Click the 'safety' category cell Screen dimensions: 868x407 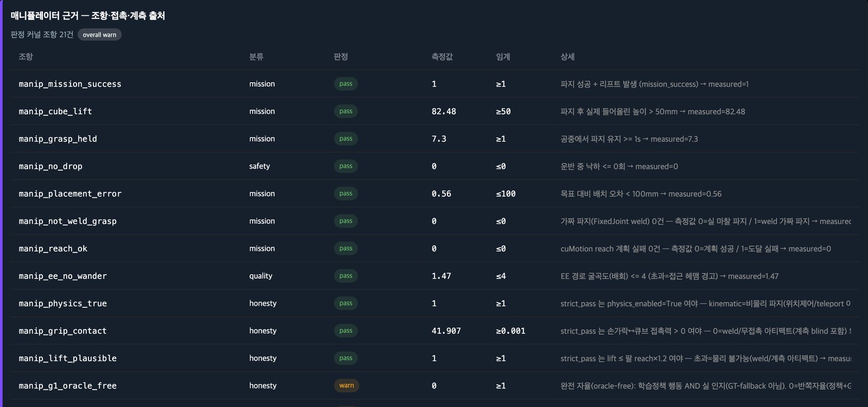click(259, 166)
